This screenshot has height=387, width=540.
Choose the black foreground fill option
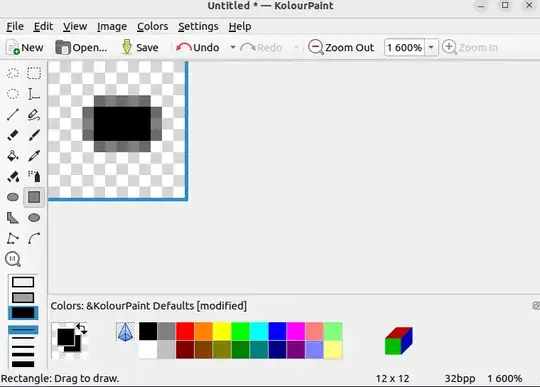[23, 313]
